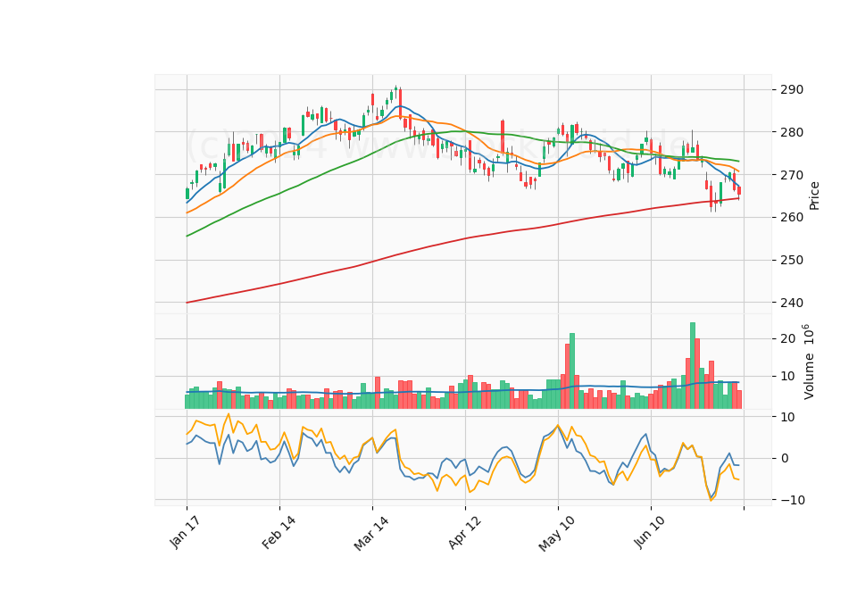
Task: Click the Jun 10 date label
Action: (650, 532)
